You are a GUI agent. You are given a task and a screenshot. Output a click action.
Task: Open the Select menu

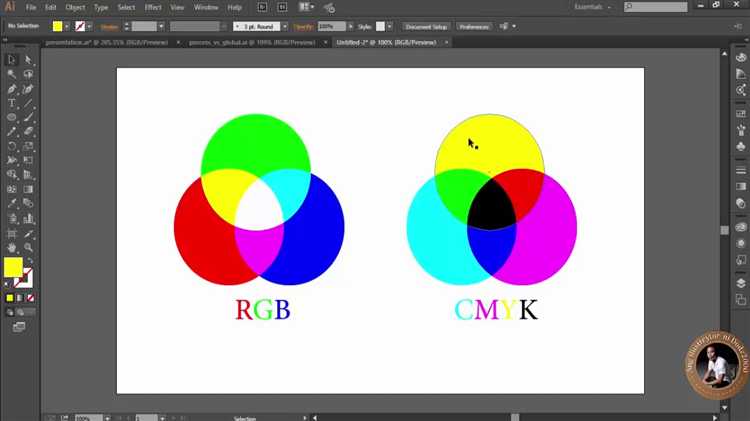tap(126, 8)
